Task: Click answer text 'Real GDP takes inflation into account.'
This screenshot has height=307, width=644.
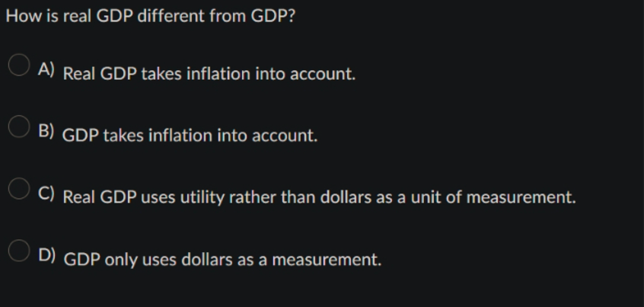Action: coord(209,74)
